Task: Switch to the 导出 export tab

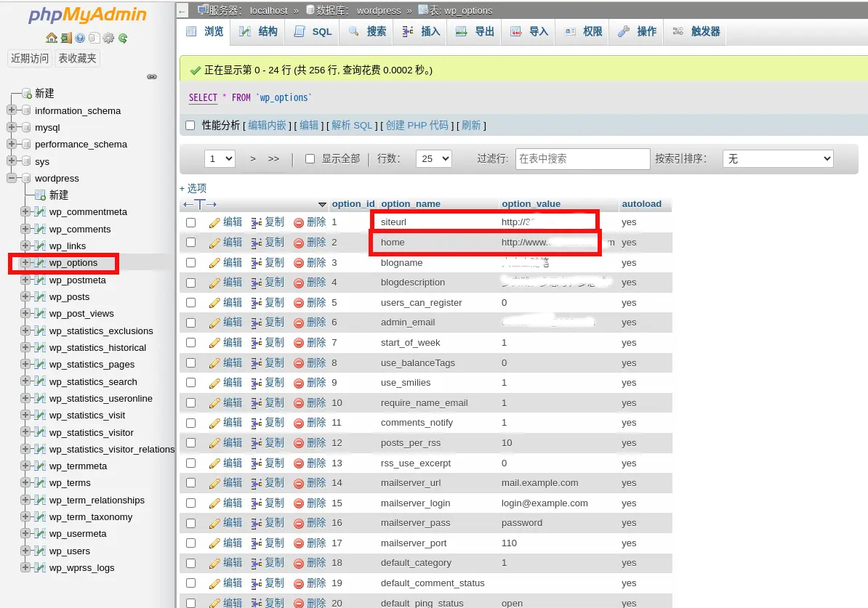Action: [x=475, y=31]
